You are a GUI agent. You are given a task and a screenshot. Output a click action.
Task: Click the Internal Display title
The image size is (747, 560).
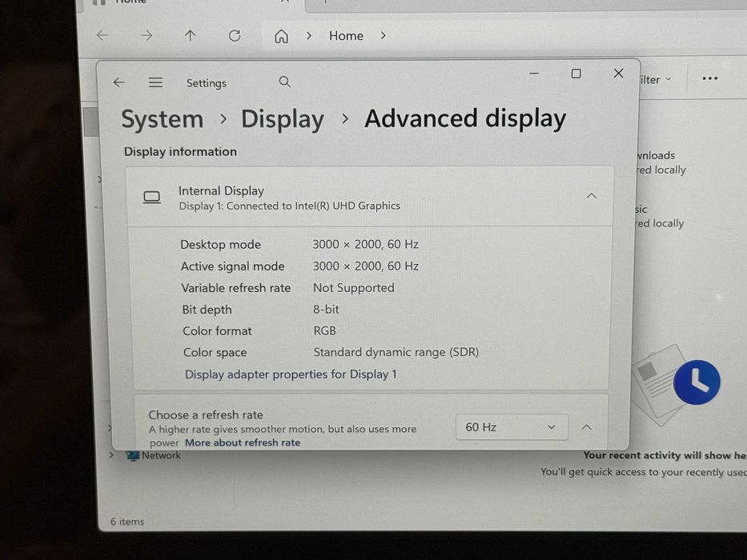coord(221,191)
